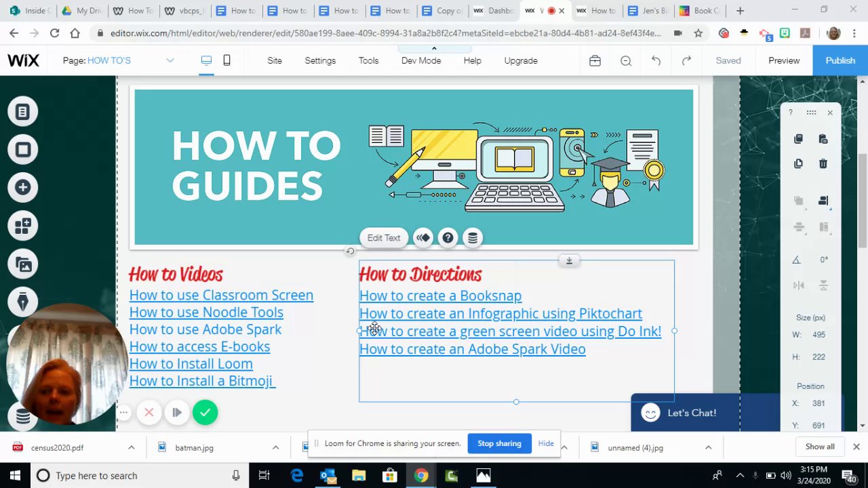
Task: Open the briefcase business tools icon
Action: click(595, 60)
